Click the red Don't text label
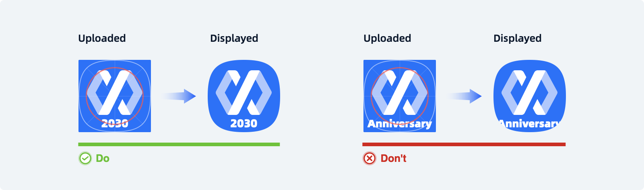The width and height of the screenshot is (644, 190). point(393,158)
